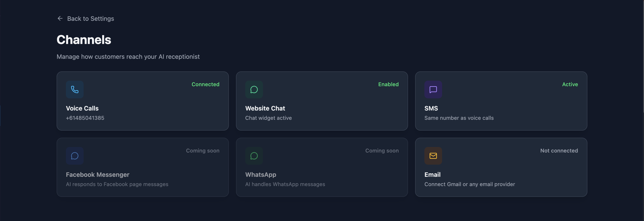
Task: Click the phone number +61485041385
Action: point(85,118)
